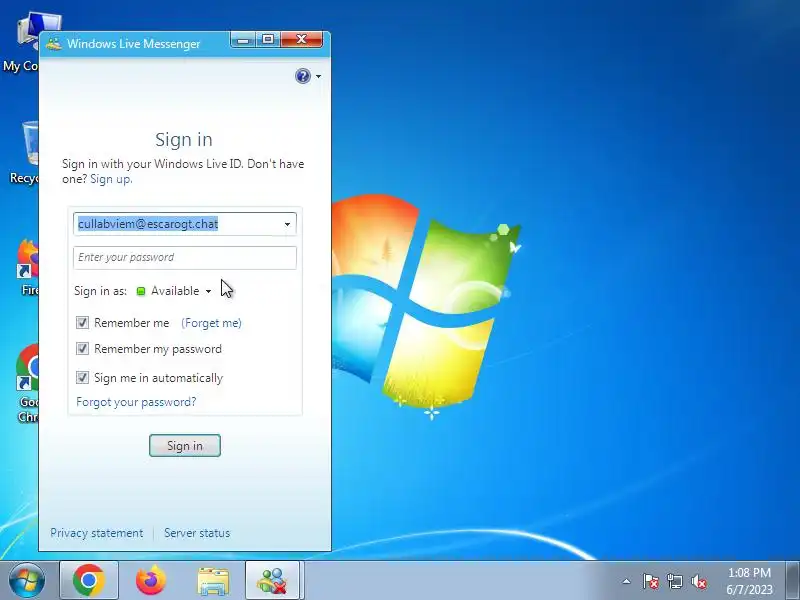
Task: Select the Messenger taskbar button
Action: pos(272,580)
